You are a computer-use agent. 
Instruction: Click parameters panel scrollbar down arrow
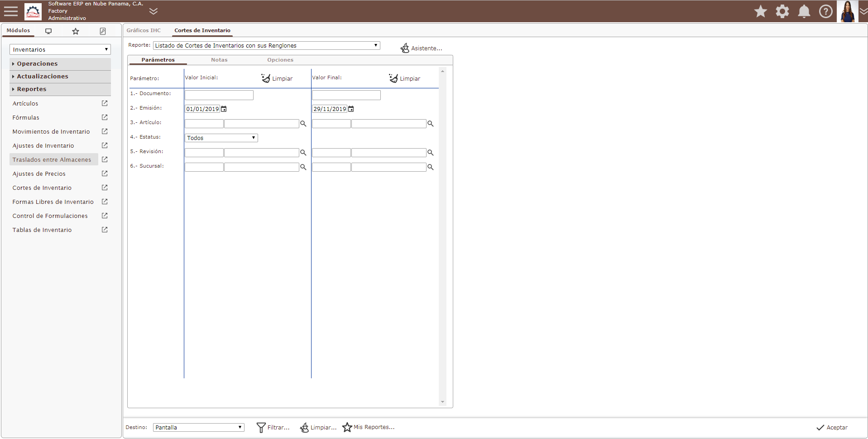[x=442, y=402]
